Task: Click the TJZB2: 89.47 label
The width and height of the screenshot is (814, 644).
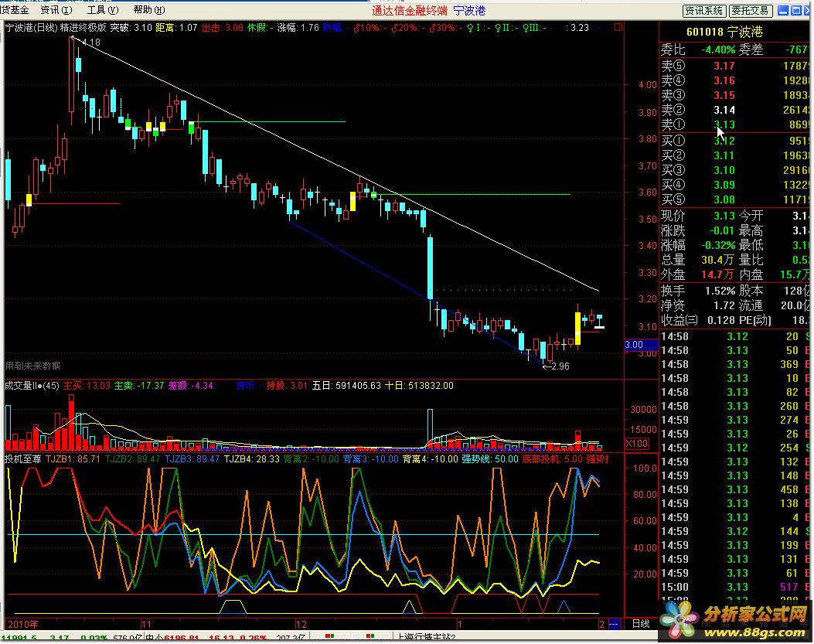Action: click(x=132, y=459)
